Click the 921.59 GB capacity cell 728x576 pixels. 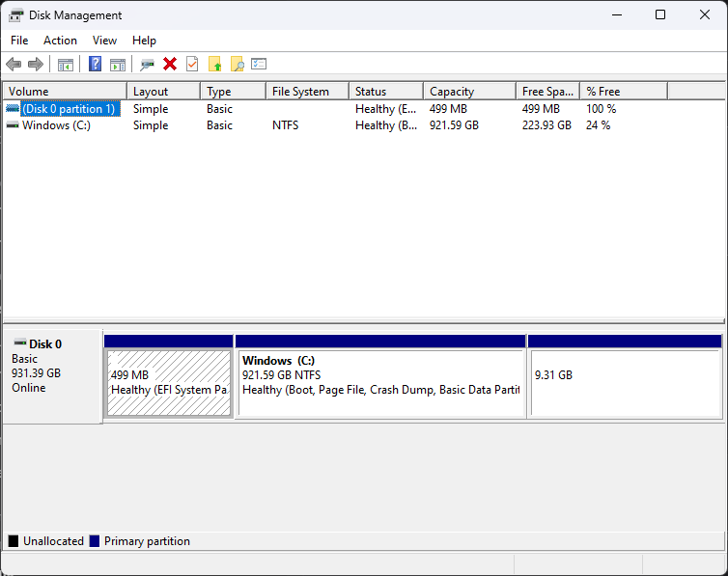coord(454,125)
